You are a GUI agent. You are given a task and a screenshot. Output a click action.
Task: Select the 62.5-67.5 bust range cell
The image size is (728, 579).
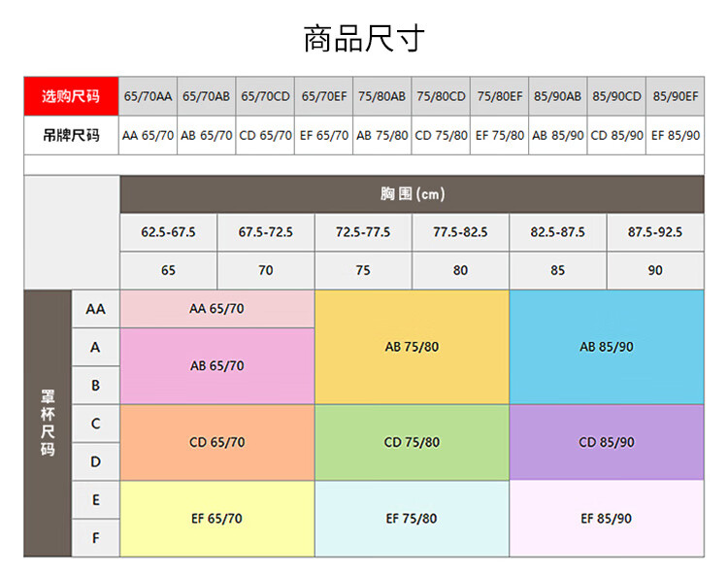168,232
